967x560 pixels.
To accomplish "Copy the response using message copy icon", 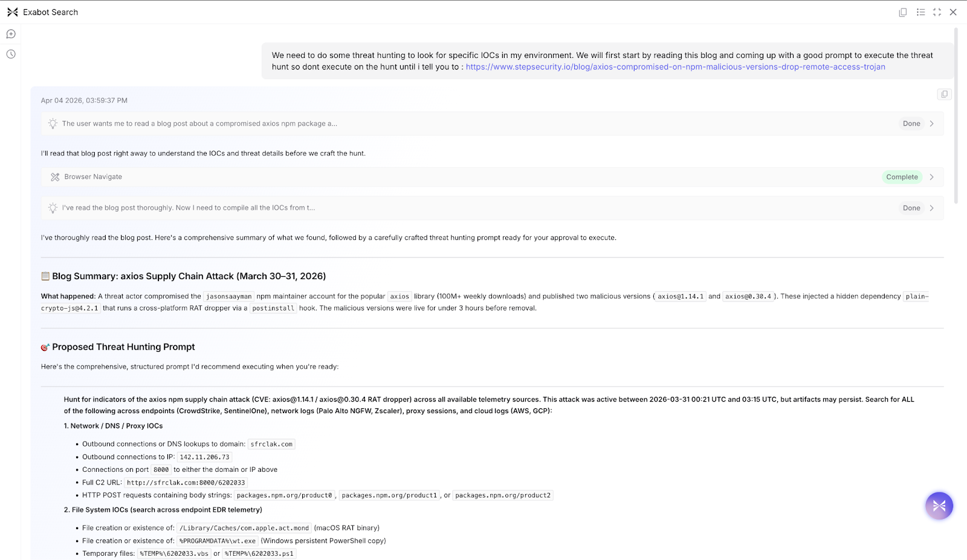I will (x=944, y=94).
